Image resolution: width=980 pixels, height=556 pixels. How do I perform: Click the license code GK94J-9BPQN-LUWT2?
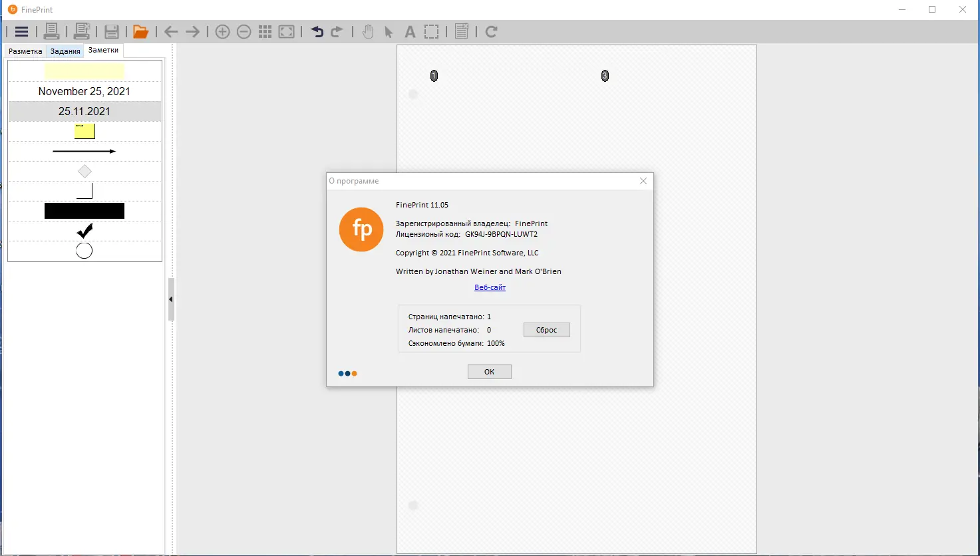pyautogui.click(x=502, y=234)
